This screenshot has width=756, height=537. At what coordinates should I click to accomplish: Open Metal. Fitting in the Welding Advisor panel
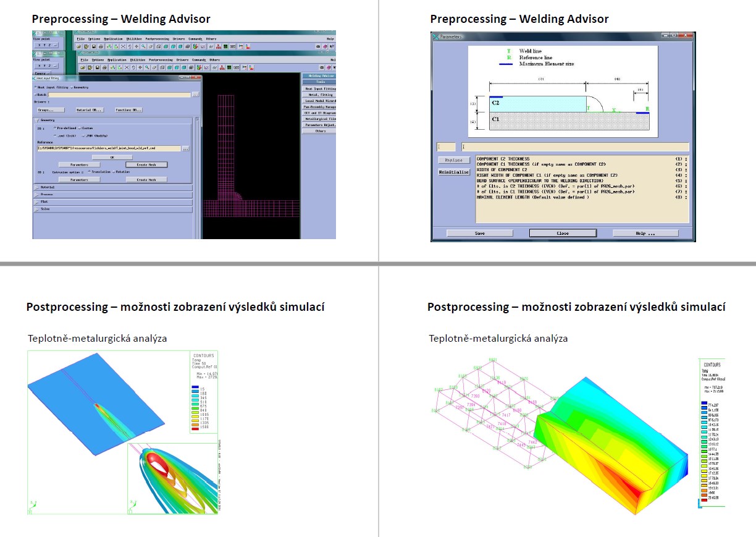pyautogui.click(x=319, y=95)
